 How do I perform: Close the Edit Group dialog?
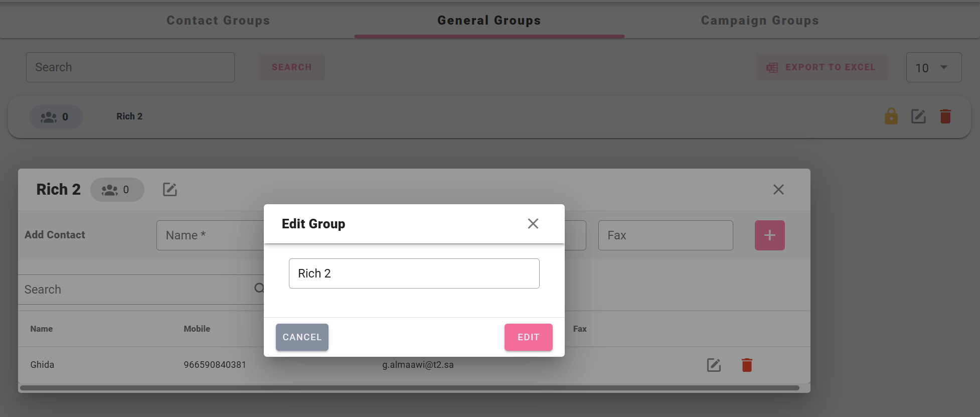pyautogui.click(x=533, y=224)
